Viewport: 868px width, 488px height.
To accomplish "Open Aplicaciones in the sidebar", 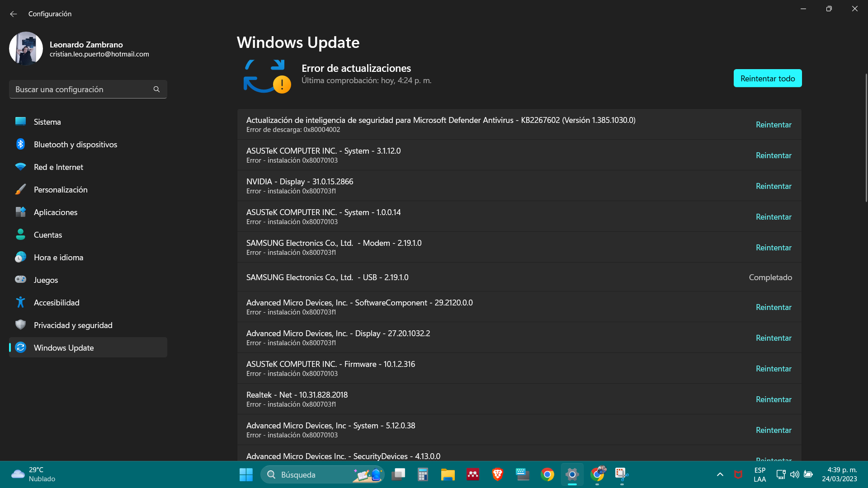I will 88,212.
